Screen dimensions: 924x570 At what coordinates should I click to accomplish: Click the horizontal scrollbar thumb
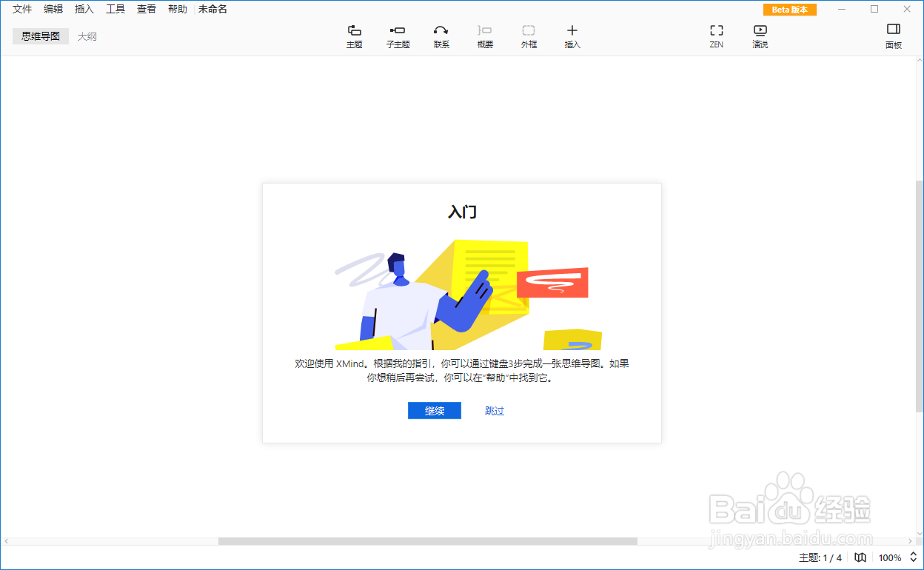point(428,541)
